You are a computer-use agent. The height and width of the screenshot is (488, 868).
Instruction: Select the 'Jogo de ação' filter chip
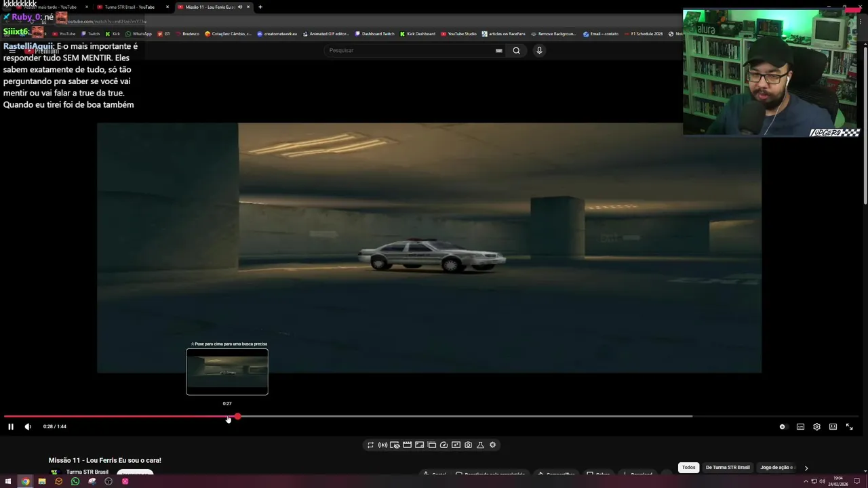(777, 467)
